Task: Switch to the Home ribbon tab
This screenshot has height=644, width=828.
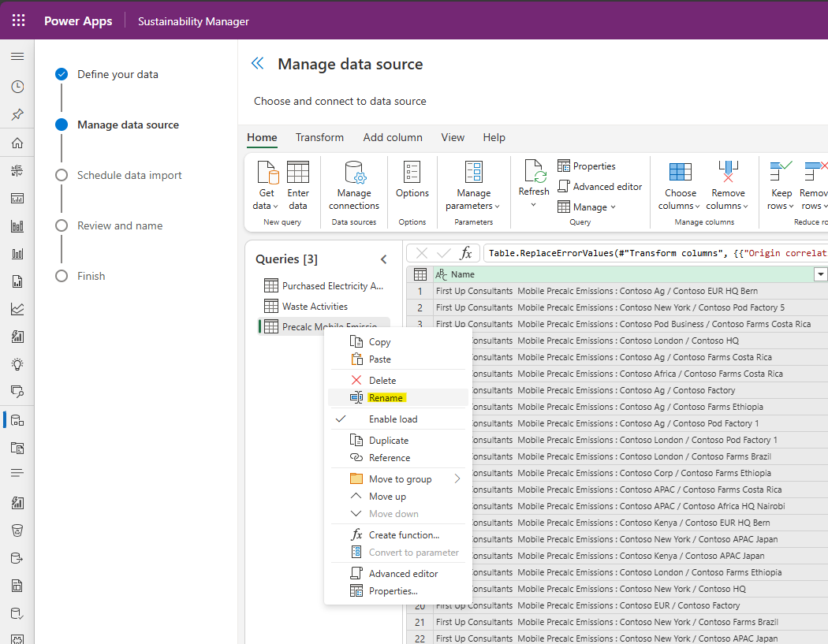Action: (262, 137)
